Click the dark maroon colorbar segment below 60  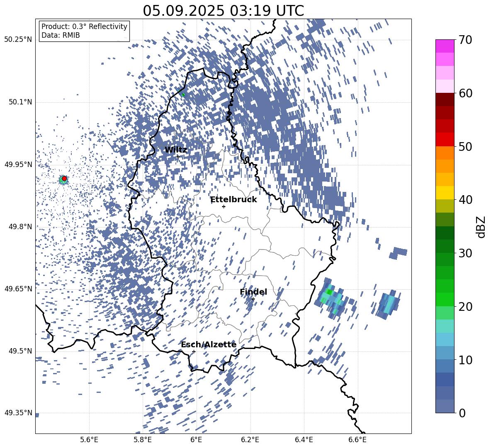coord(445,99)
